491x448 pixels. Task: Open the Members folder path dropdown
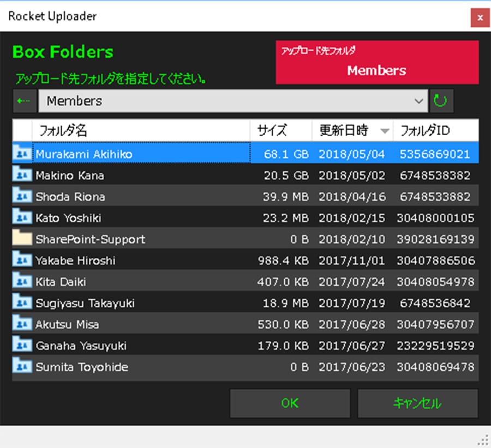point(233,101)
